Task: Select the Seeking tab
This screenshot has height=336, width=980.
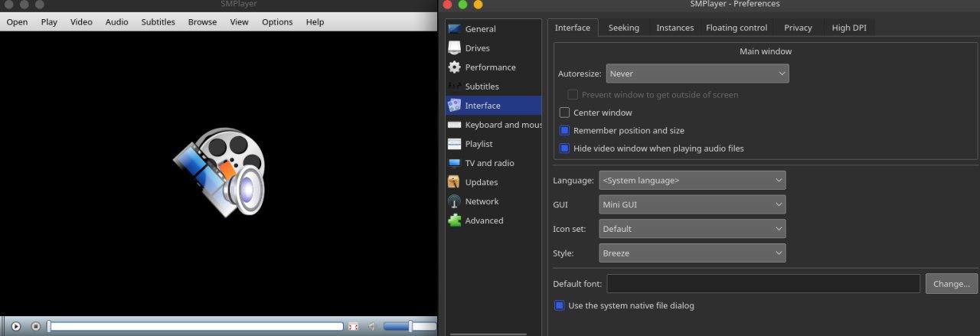Action: click(x=624, y=28)
